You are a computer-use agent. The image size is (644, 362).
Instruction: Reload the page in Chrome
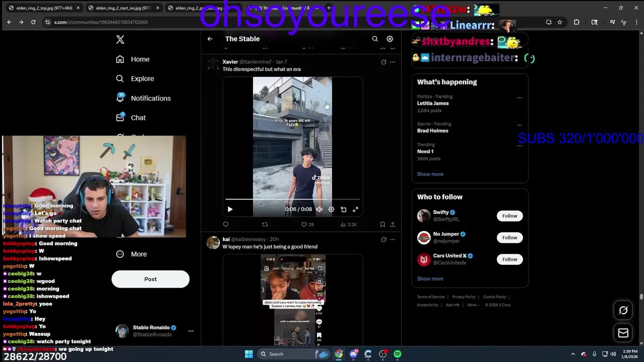click(x=33, y=22)
